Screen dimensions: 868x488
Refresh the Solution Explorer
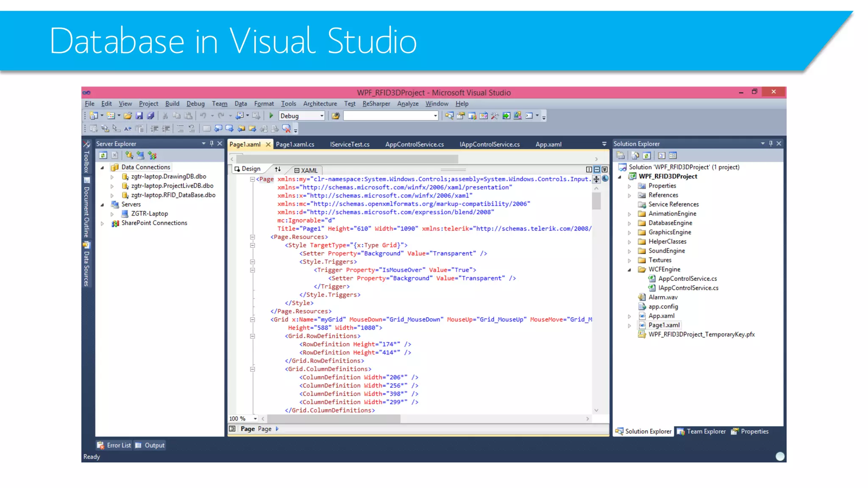(x=647, y=155)
